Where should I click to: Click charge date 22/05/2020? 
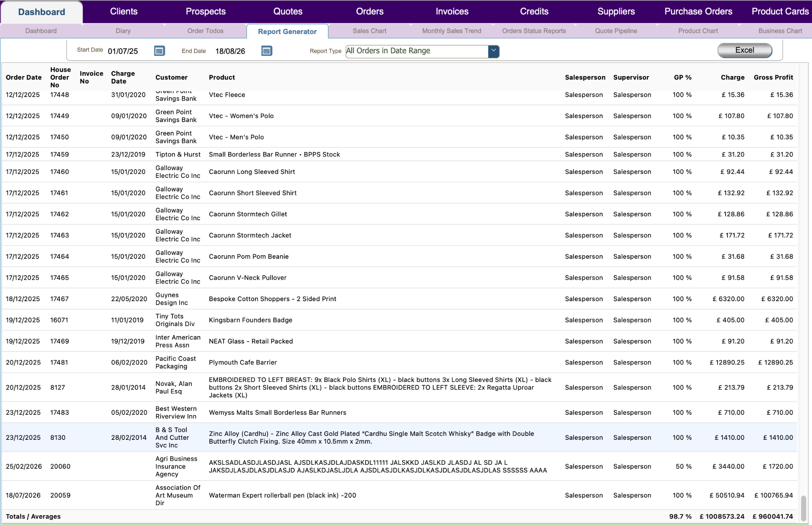[x=129, y=299]
